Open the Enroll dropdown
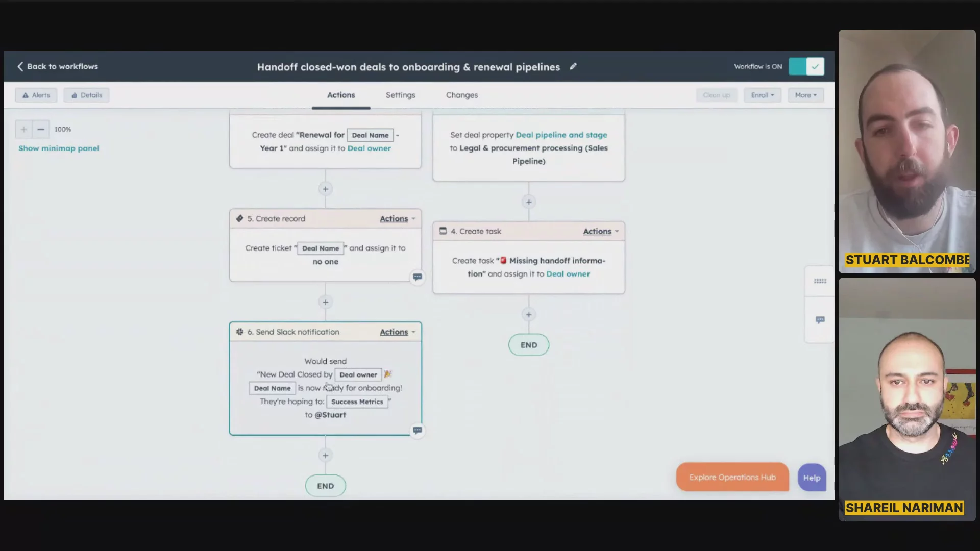 [763, 95]
